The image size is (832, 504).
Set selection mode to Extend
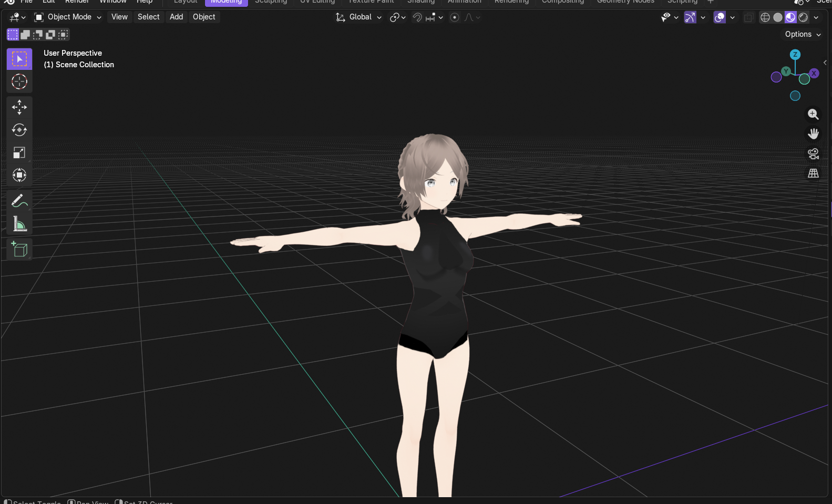[25, 35]
